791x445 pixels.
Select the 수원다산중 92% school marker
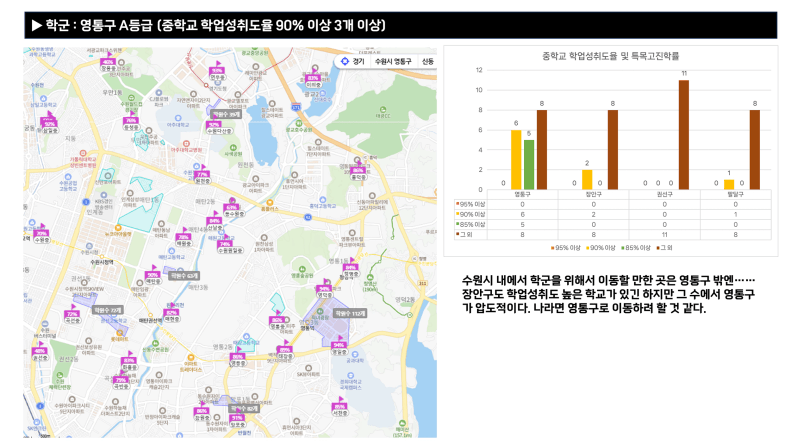[x=217, y=127]
